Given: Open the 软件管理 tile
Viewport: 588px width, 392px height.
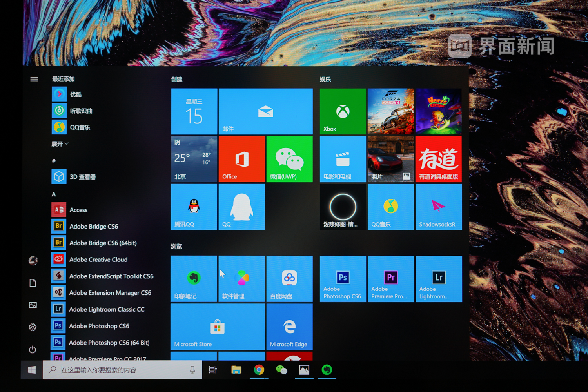Looking at the screenshot, I should pyautogui.click(x=242, y=279).
